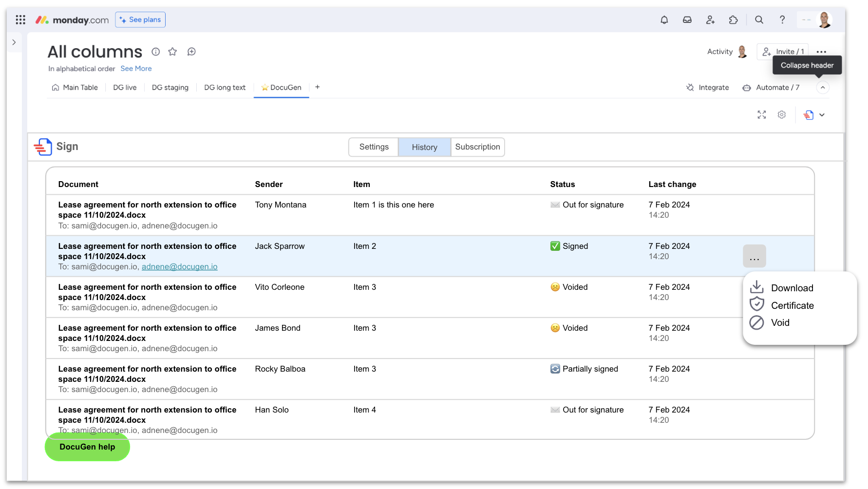The image size is (868, 489).
Task: Click 'Item 4' cell
Action: point(364,410)
